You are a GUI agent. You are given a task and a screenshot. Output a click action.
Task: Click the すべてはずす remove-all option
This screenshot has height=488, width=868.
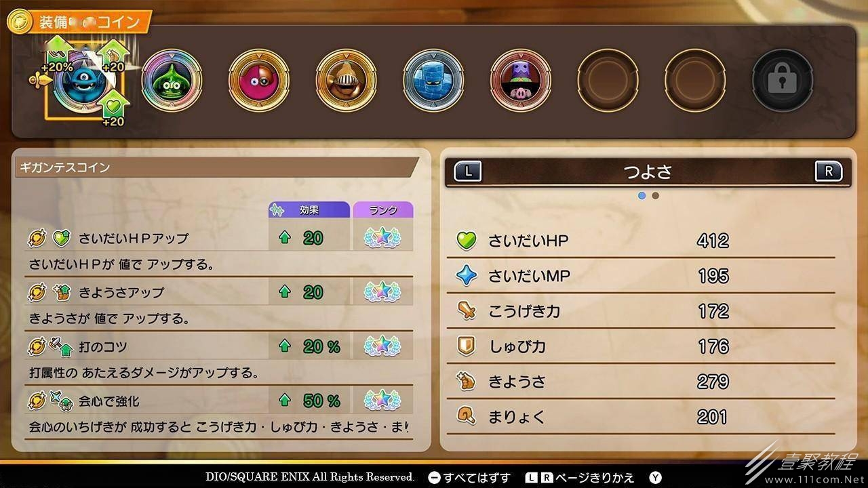click(x=469, y=478)
